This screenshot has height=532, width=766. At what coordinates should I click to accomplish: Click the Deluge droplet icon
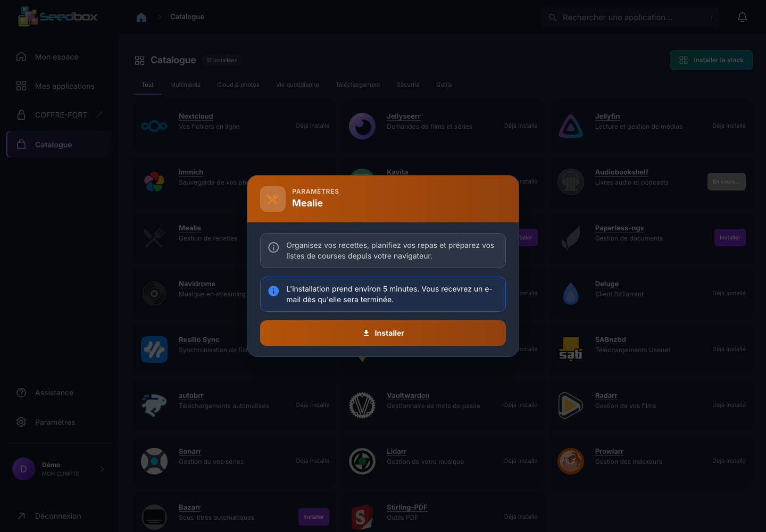571,294
